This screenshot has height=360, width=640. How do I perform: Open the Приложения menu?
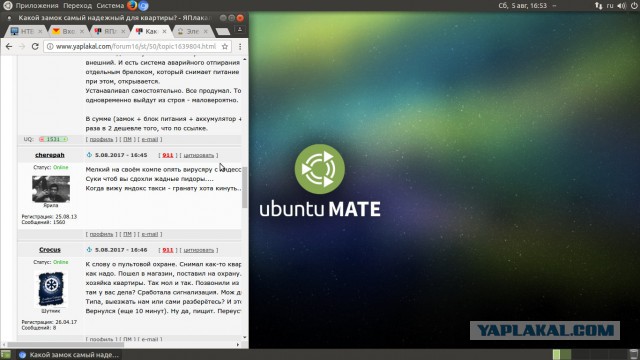click(x=37, y=6)
